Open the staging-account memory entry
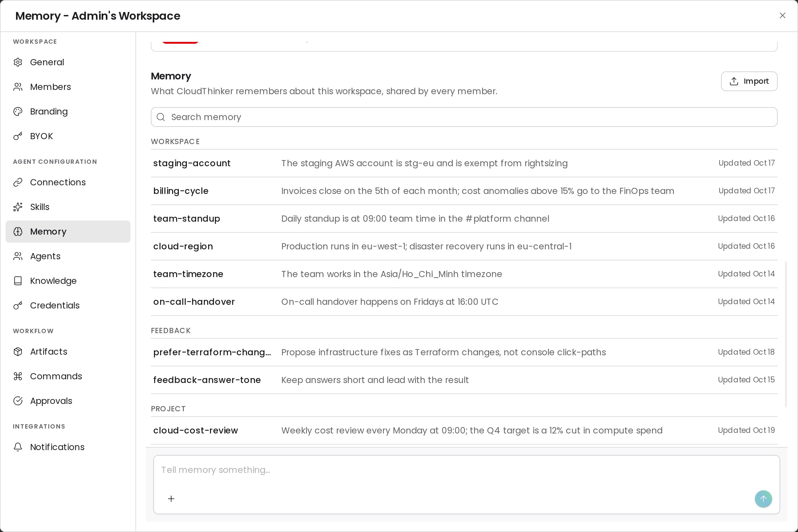Viewport: 798px width, 532px height. click(464, 163)
